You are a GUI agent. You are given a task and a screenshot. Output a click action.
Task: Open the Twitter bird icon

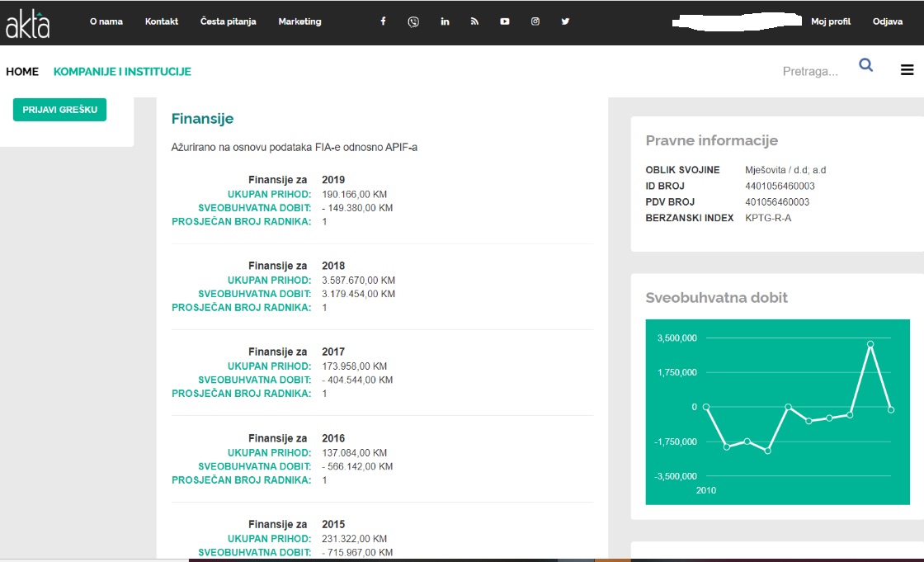click(565, 21)
